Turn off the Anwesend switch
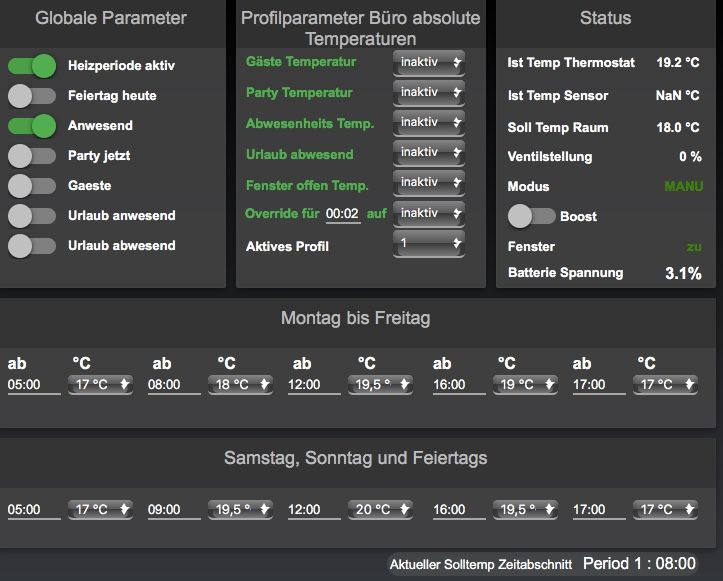Viewport: 723px width, 581px height. [32, 126]
